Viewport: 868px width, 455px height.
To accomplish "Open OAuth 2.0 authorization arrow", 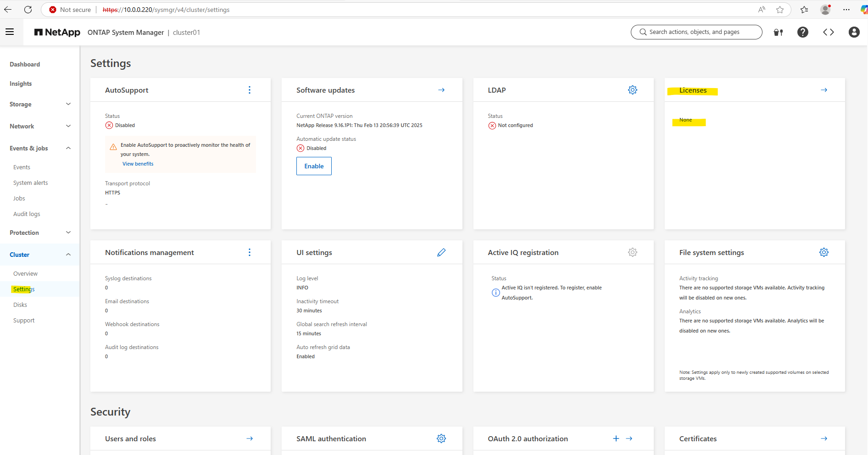I will click(x=629, y=438).
